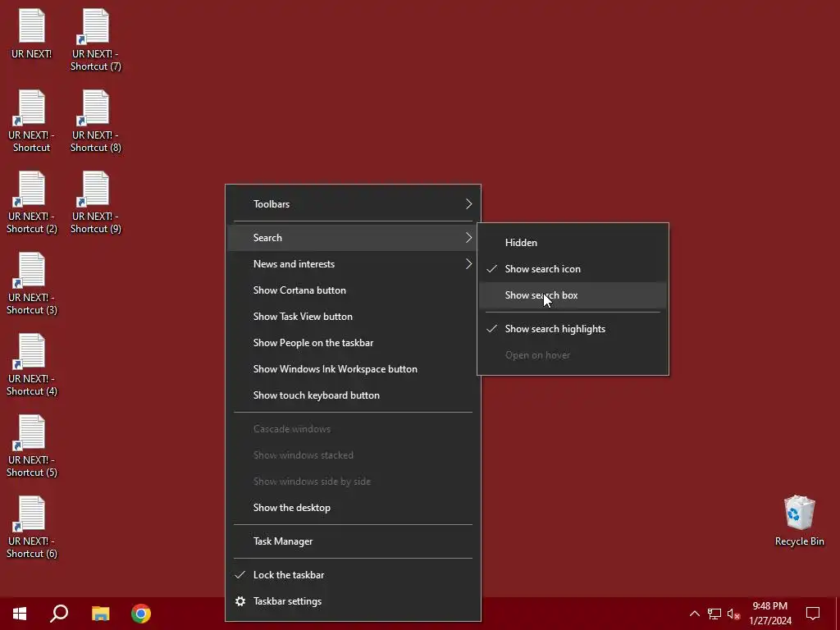
Task: Select UR NEXT! - Shortcut (8) icon
Action: 96,121
